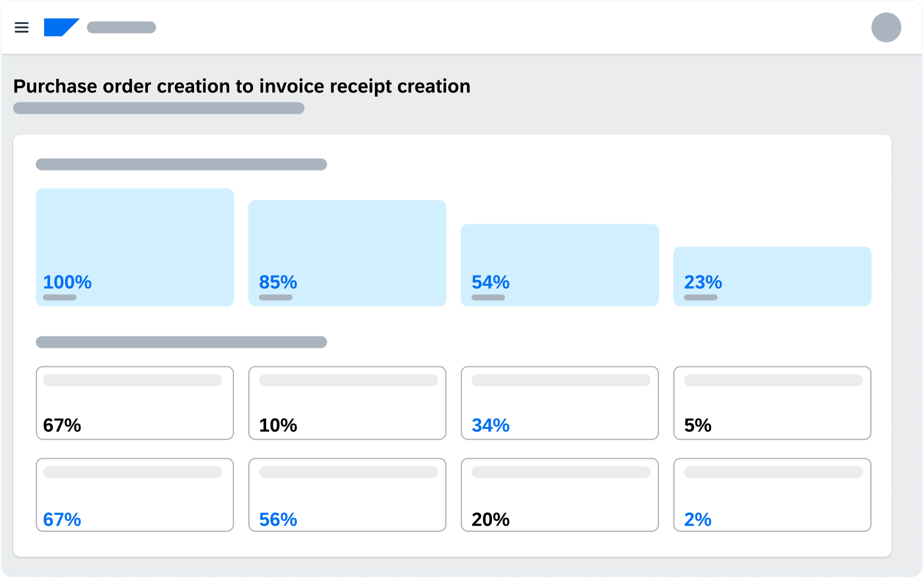The width and height of the screenshot is (924, 578).
Task: Open the card showing blue 67%
Action: coord(134,495)
